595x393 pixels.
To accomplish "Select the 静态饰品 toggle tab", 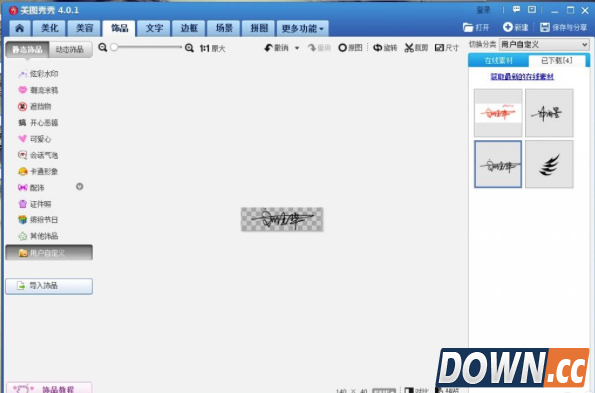I will pyautogui.click(x=27, y=49).
